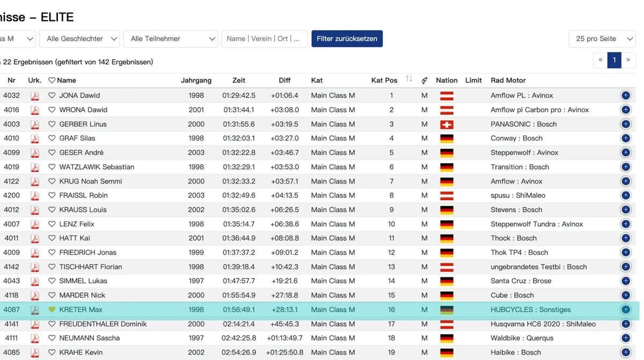Go to next page with » button

click(x=628, y=60)
